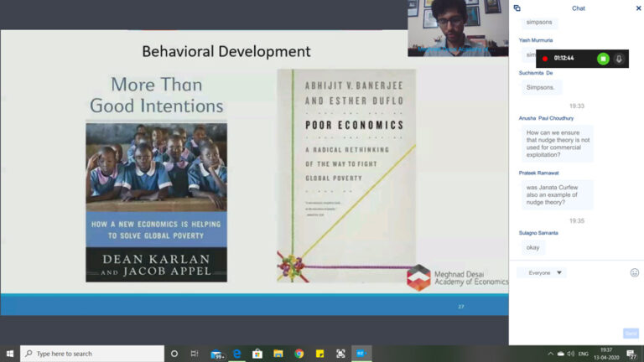Open the emoji picker in chat

click(x=634, y=272)
